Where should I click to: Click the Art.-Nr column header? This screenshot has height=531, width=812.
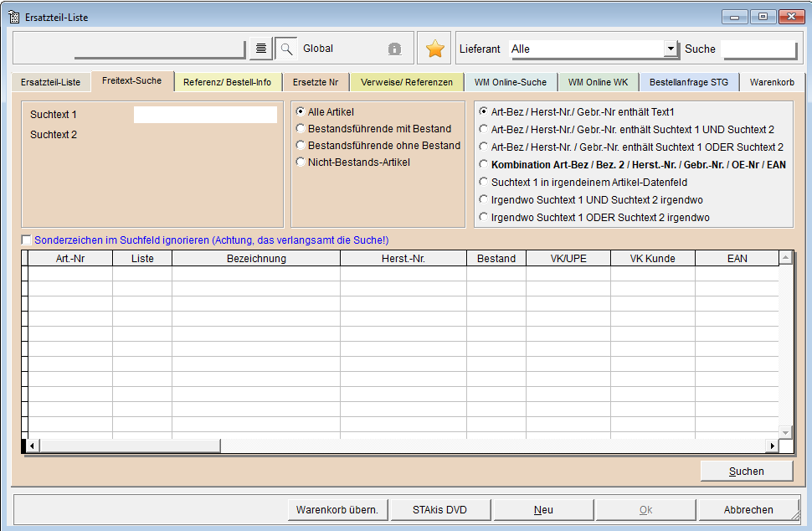tap(70, 259)
